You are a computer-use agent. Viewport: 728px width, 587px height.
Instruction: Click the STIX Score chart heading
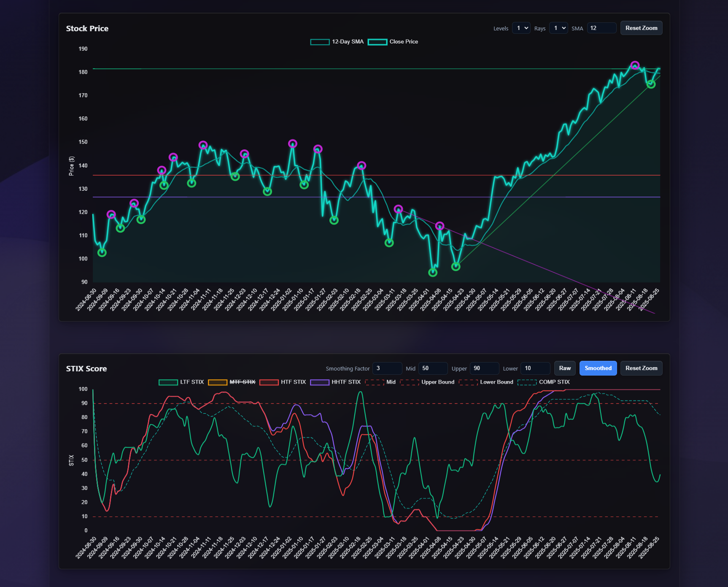[x=86, y=369]
